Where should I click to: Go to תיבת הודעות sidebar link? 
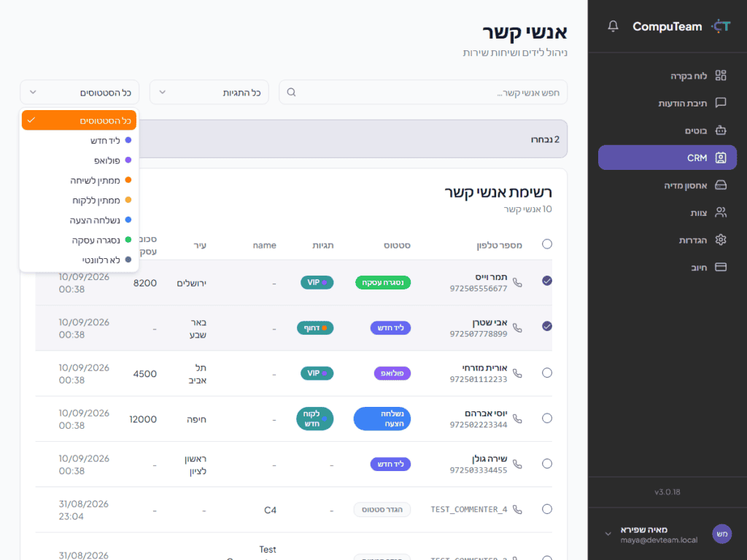click(667, 103)
